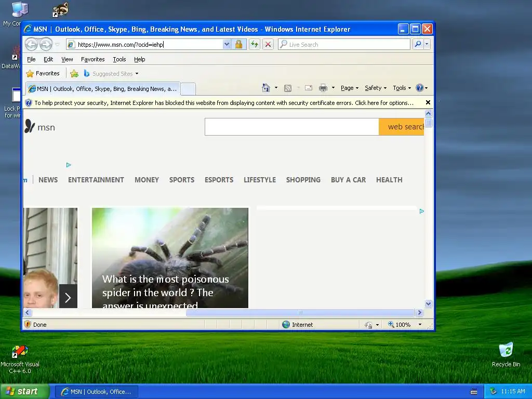Image resolution: width=532 pixels, height=399 pixels.
Task: Click the Forward navigation arrow
Action: (x=46, y=44)
